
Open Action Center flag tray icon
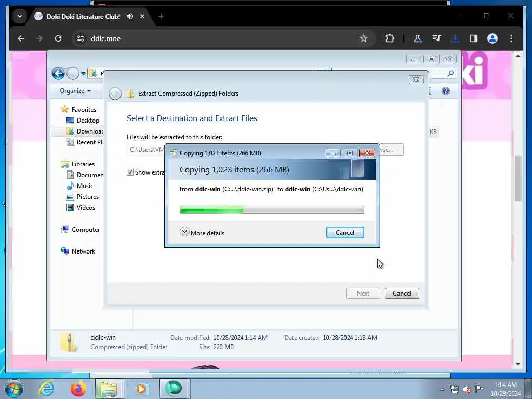point(479,389)
